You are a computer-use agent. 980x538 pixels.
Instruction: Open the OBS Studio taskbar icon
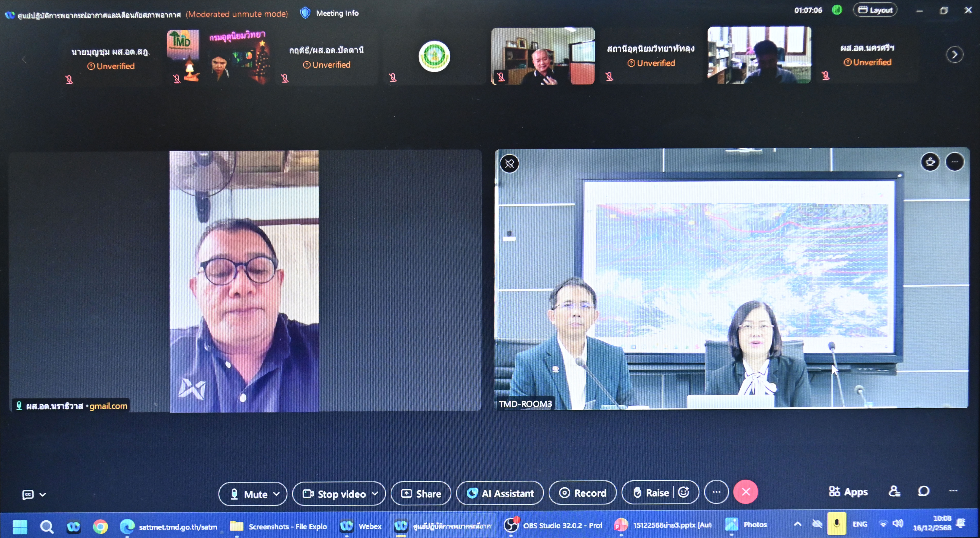point(511,525)
